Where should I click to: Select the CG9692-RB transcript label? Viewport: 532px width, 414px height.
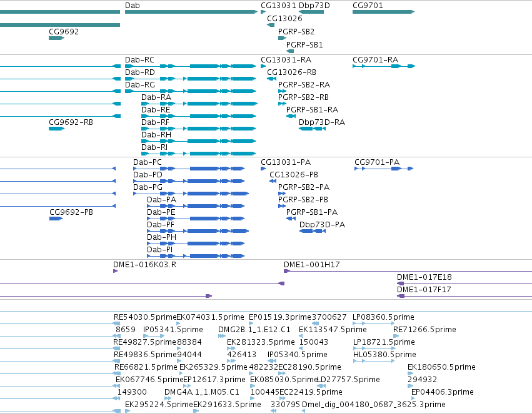(71, 122)
